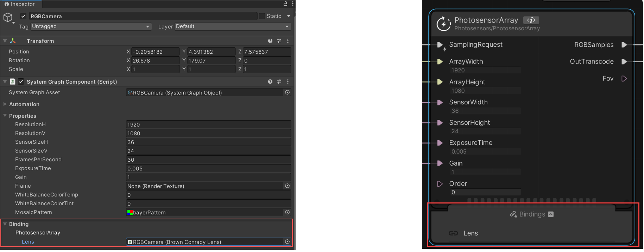Open Transform component help icon
The height and width of the screenshot is (252, 644).
pos(270,41)
